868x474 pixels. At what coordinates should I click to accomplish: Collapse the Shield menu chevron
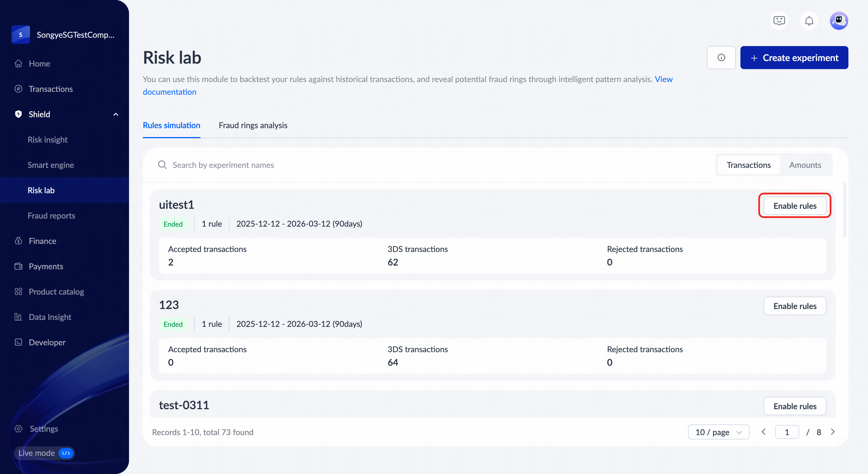115,115
